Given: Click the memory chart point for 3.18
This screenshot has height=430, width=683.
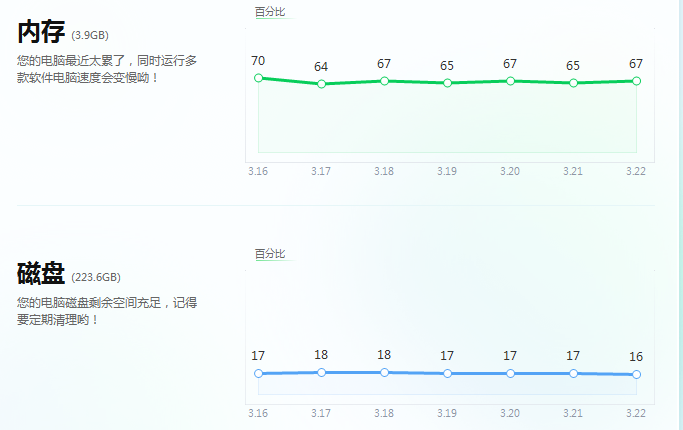Looking at the screenshot, I should [384, 80].
